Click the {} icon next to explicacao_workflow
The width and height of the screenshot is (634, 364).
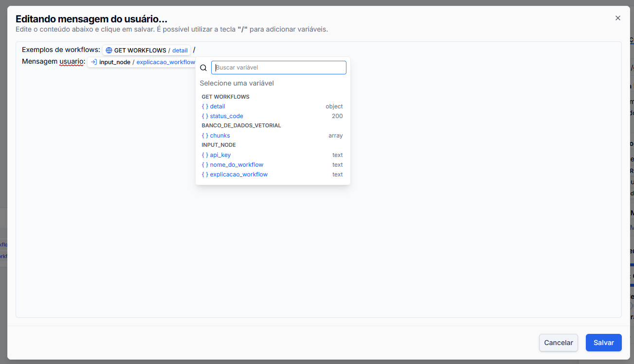tap(204, 174)
